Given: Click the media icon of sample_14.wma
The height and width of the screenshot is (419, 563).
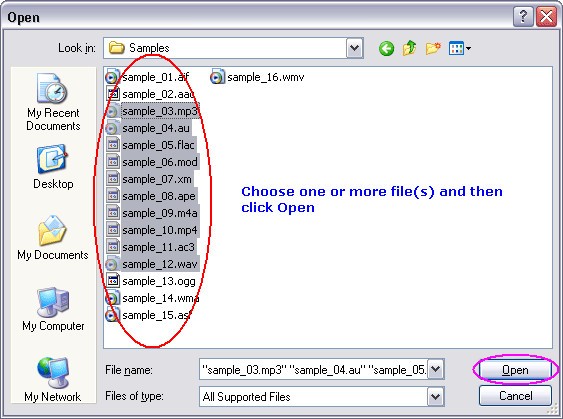Looking at the screenshot, I should 112,298.
